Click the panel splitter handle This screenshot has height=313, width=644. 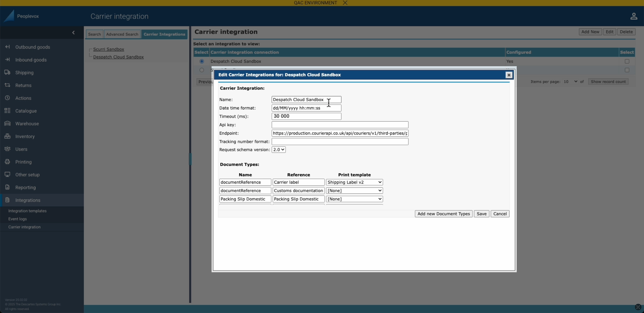[190, 159]
